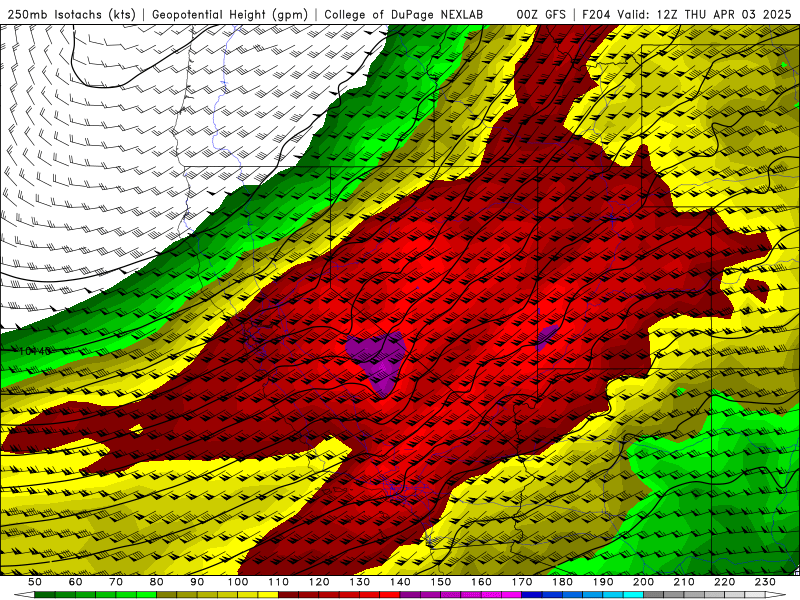Click the 140 kt legend value

coord(400,582)
